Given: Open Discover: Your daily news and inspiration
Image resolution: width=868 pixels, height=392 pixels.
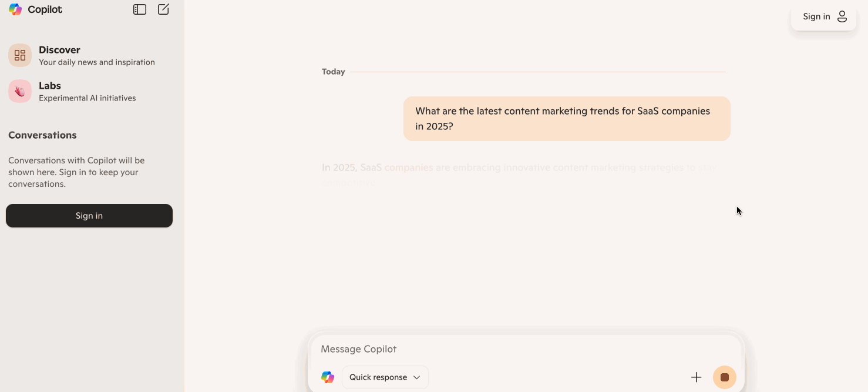Looking at the screenshot, I should (x=89, y=55).
